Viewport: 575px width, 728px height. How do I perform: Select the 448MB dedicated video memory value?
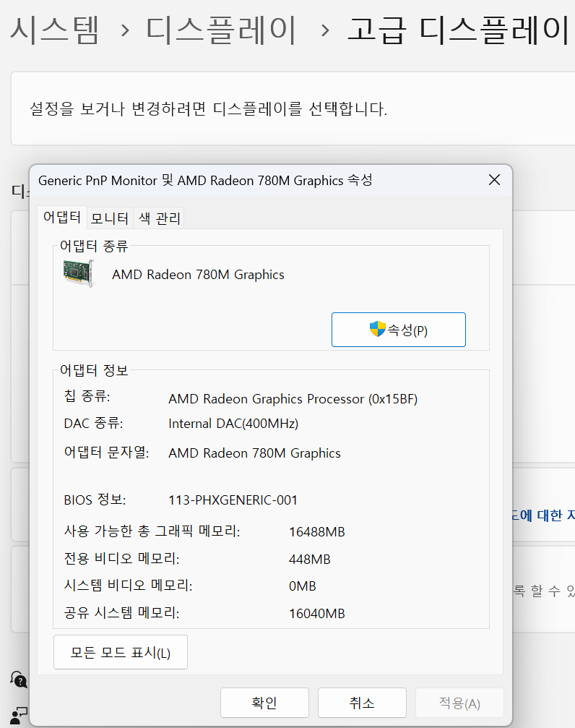[x=310, y=560]
